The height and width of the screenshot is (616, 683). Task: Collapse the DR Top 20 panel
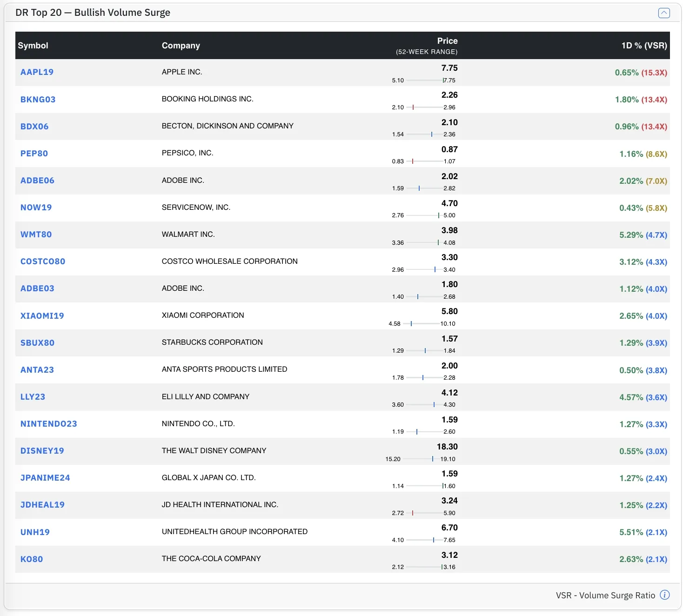(664, 13)
